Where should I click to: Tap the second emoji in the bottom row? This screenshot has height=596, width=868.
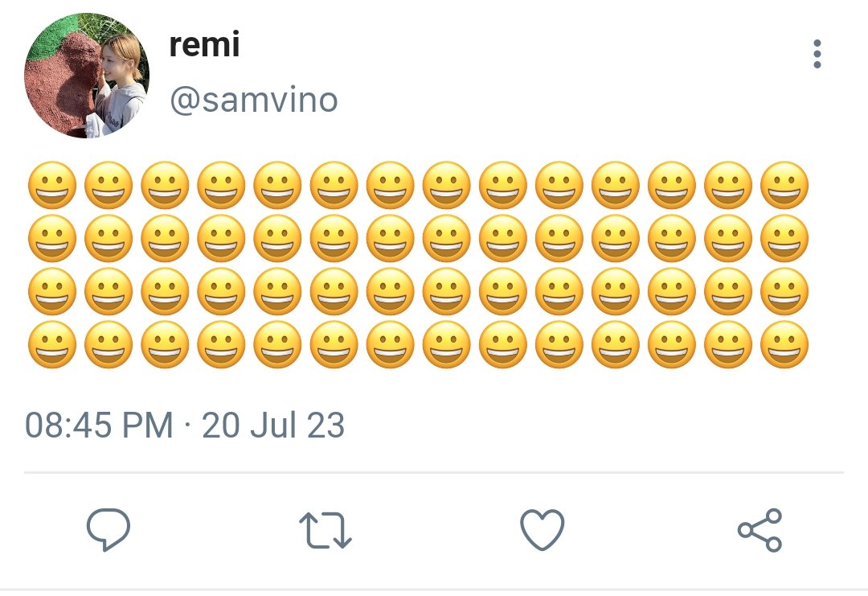(108, 344)
